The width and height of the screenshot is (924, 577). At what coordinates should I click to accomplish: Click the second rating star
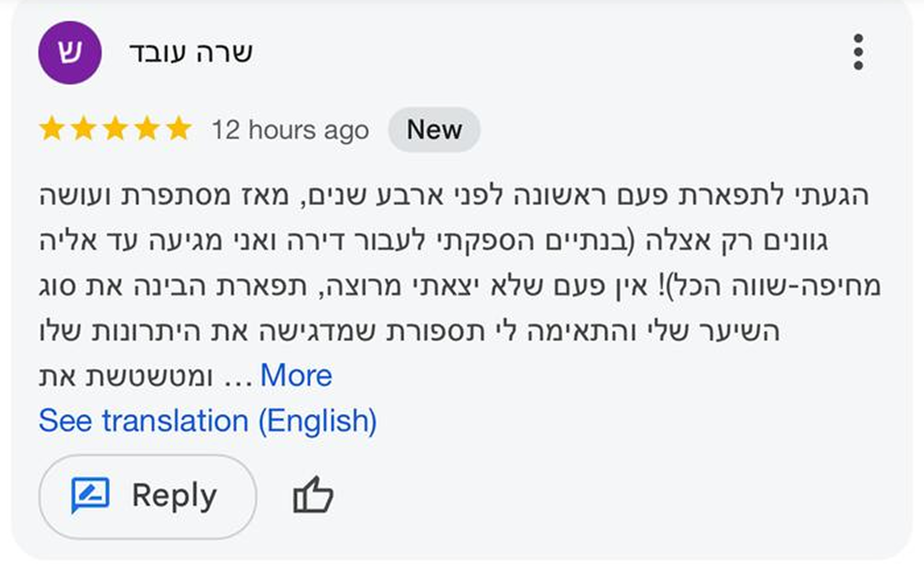(83, 129)
